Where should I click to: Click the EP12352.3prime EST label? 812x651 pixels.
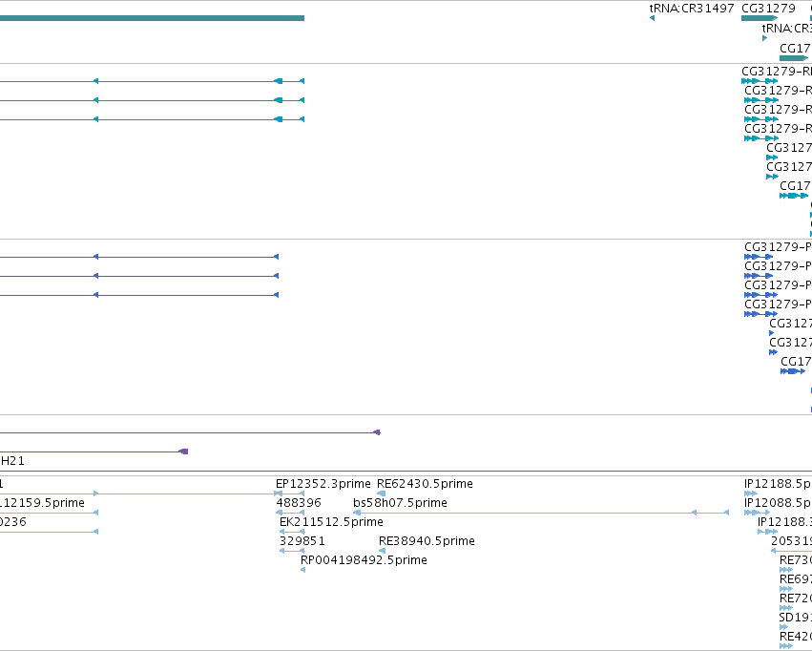point(323,484)
